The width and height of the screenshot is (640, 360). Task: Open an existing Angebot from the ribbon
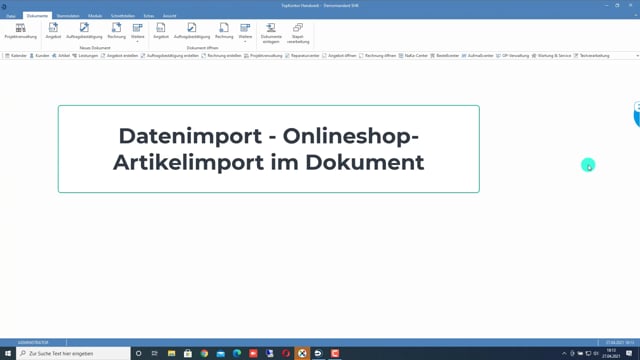[161, 31]
